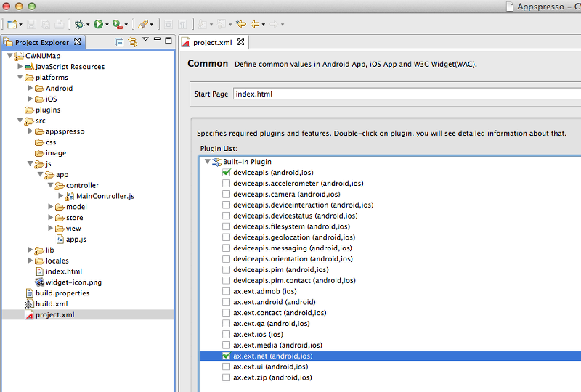
Task: Select build.properties file
Action: [x=58, y=293]
